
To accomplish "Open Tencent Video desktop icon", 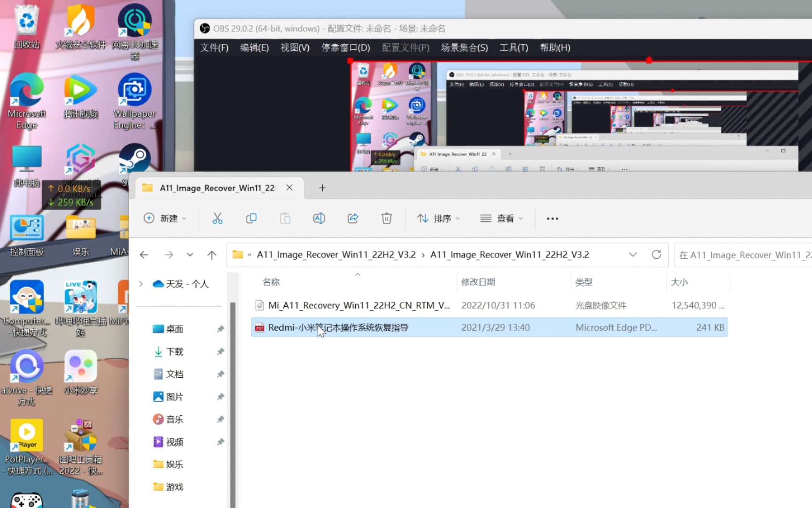I will (x=80, y=95).
